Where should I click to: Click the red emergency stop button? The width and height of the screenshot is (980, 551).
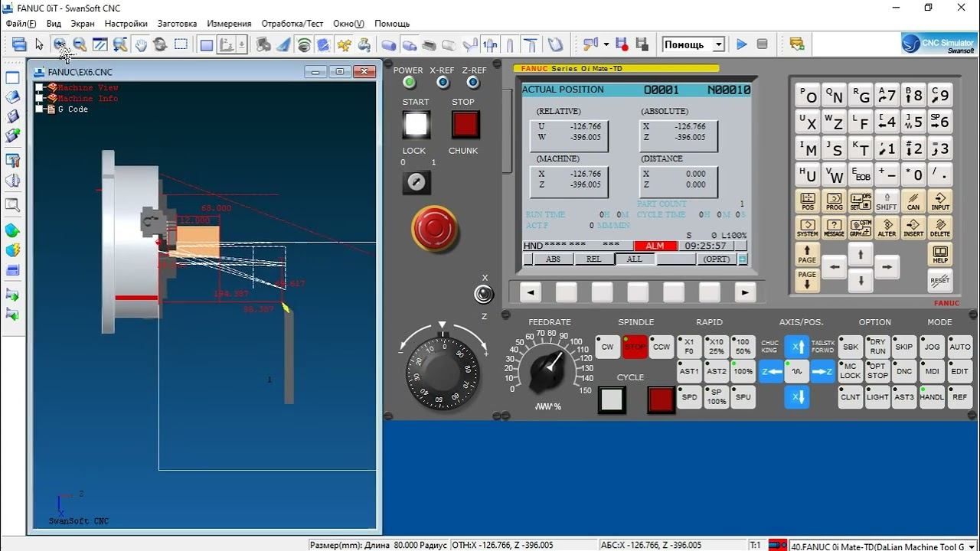[x=435, y=228]
